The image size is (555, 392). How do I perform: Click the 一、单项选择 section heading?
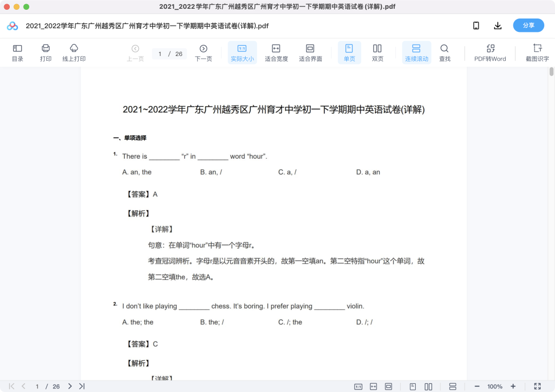point(129,138)
